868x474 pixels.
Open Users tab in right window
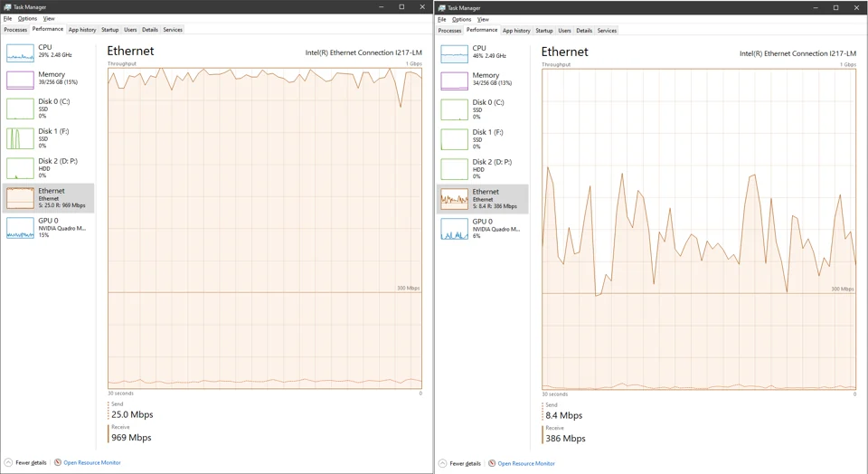(x=564, y=31)
